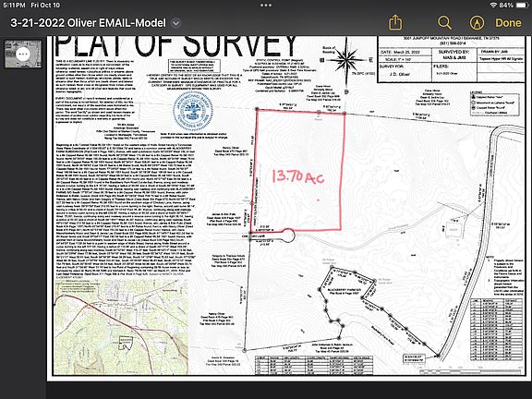532x399 pixels.
Task: Tap the battery icon showing 84%
Action: coord(522,6)
